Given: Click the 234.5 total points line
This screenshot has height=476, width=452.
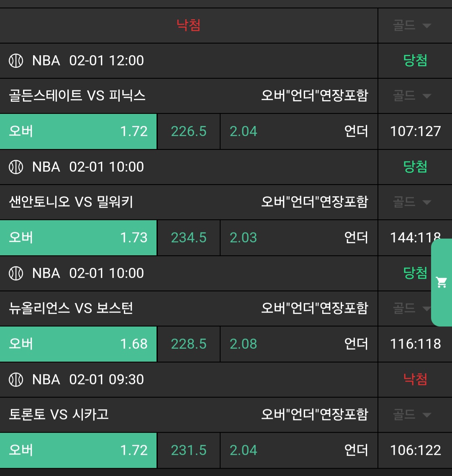Looking at the screenshot, I should click(189, 238).
